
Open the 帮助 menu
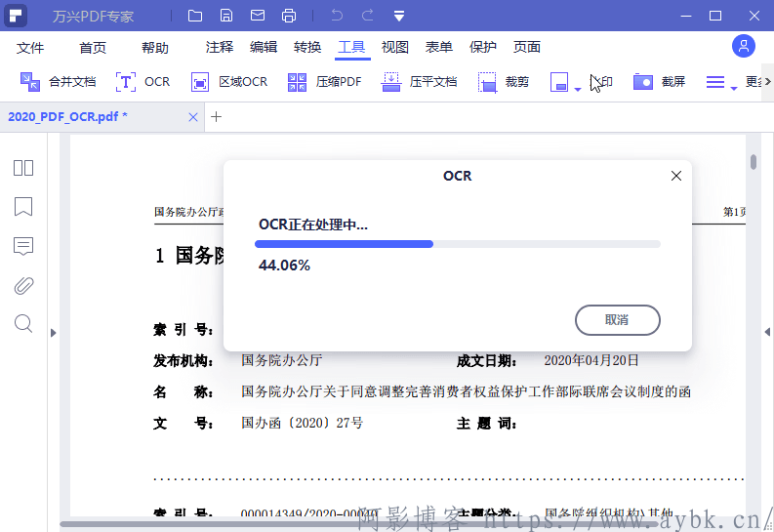coord(155,48)
